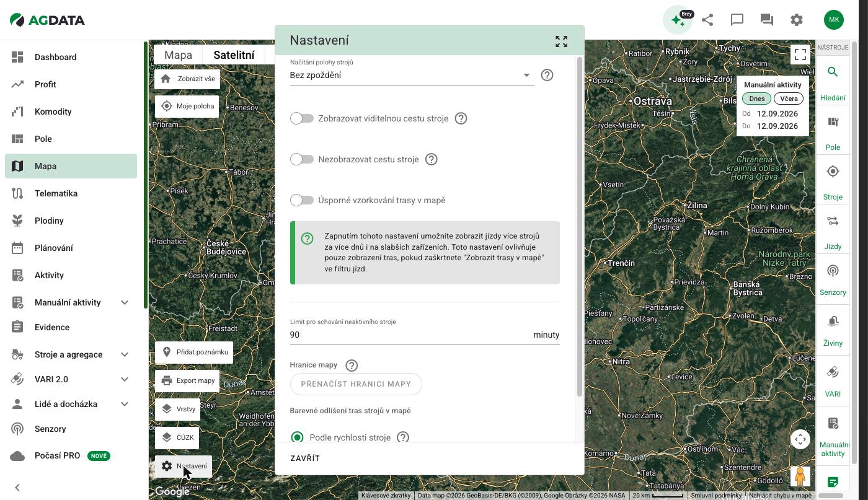The image size is (868, 500).
Task: Switch to Mapa map type tab
Action: pos(178,55)
